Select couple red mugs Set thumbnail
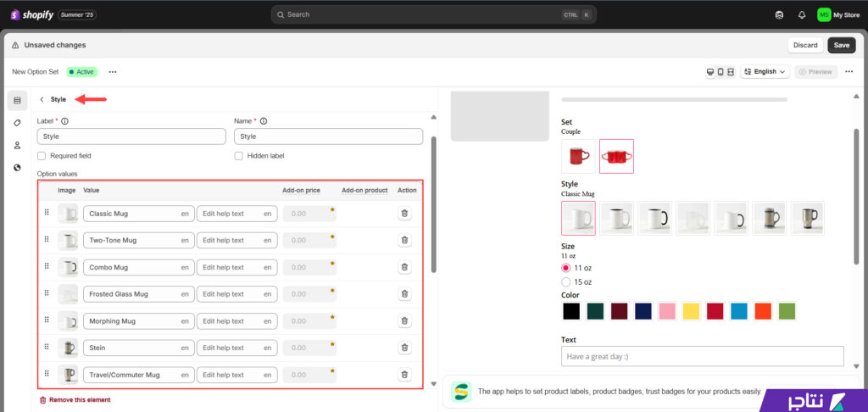 coord(617,156)
